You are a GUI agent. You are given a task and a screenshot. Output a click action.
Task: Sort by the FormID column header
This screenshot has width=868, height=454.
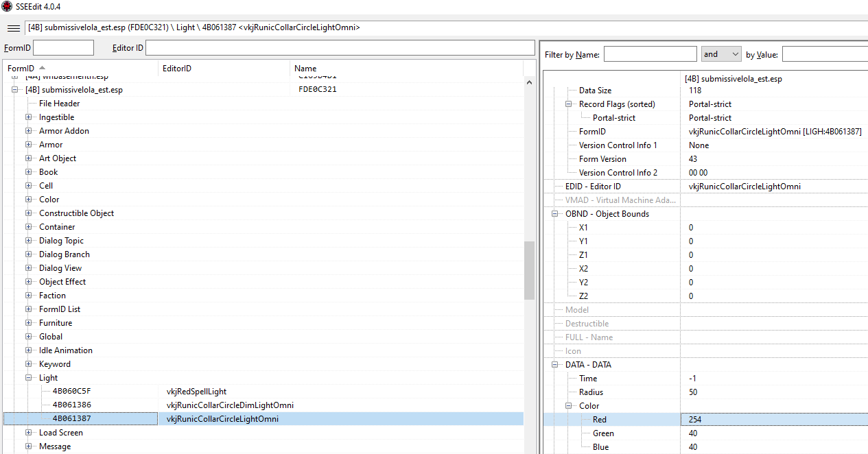pos(21,69)
